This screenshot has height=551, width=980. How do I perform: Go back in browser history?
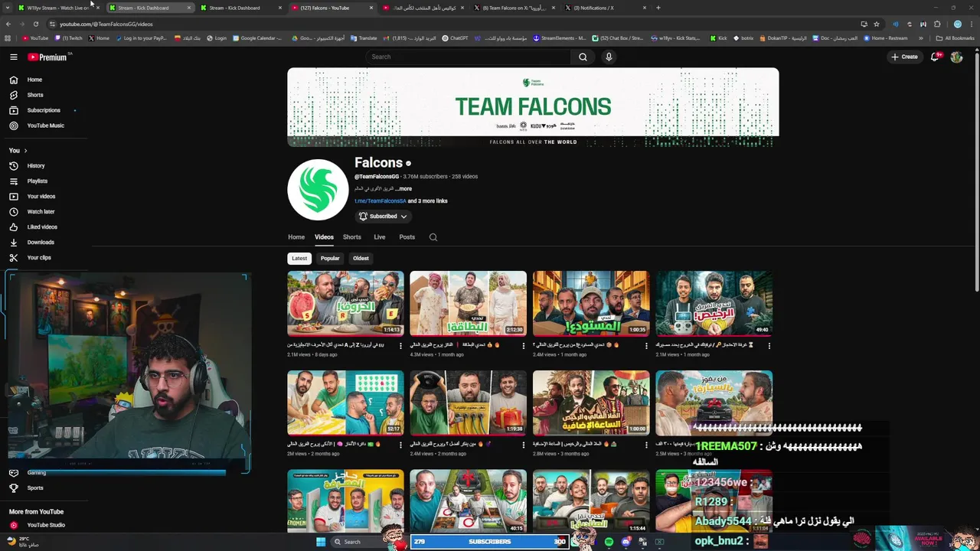(8, 24)
